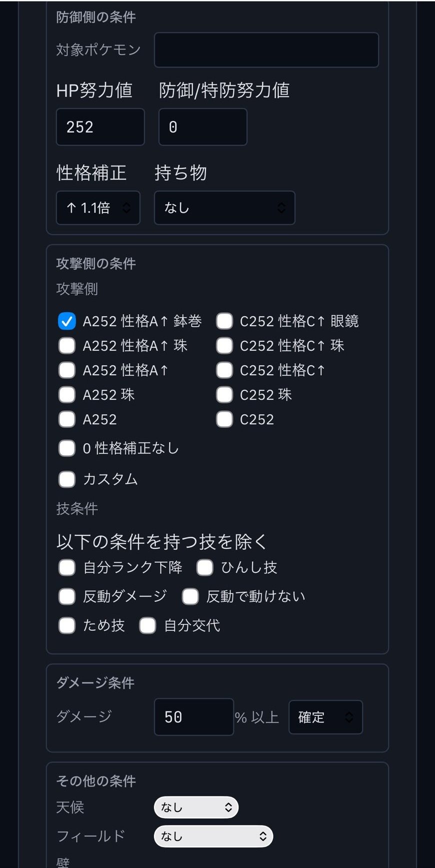Check the ひんし技 exclusion option
This screenshot has width=435, height=868.
click(x=204, y=567)
